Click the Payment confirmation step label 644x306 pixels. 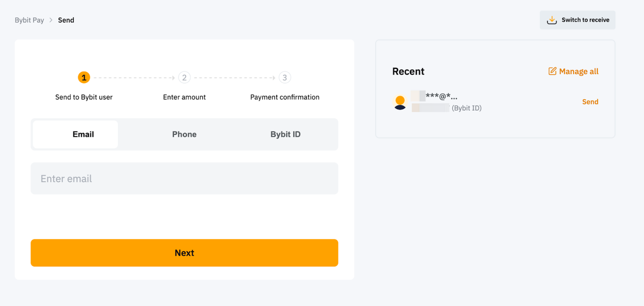[285, 97]
